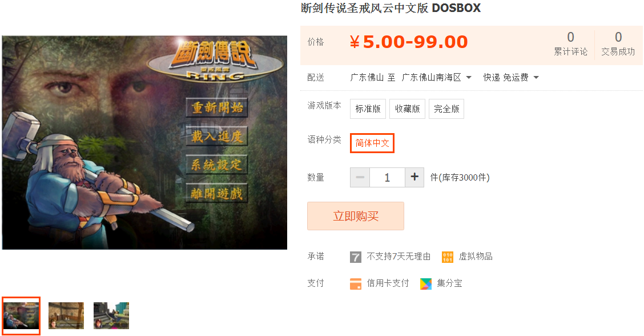
Task: Open the 快递 免运费 shipping dropdown
Action: (x=510, y=77)
